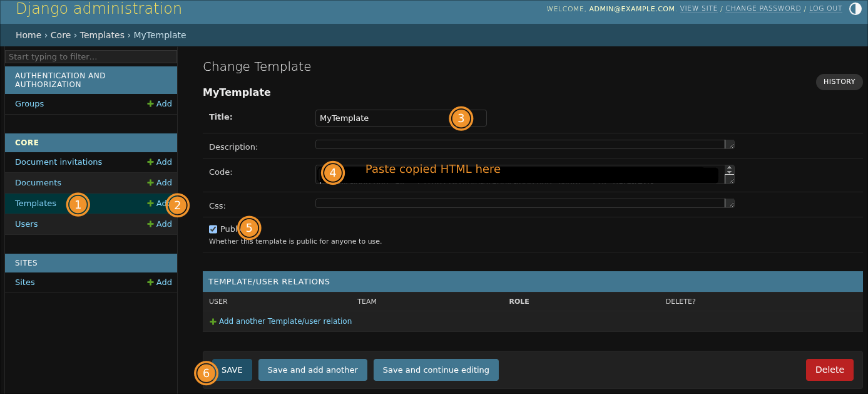Click Add next to Document invitations
This screenshot has width=868, height=394.
pos(160,162)
